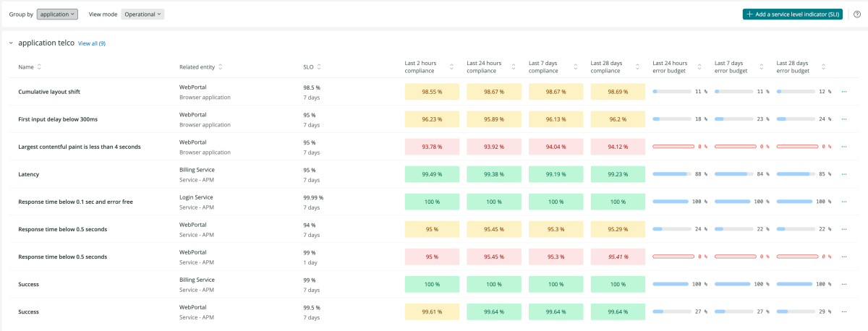Image resolution: width=868 pixels, height=331 pixels.
Task: Collapse the application telco group
Action: pos(11,43)
